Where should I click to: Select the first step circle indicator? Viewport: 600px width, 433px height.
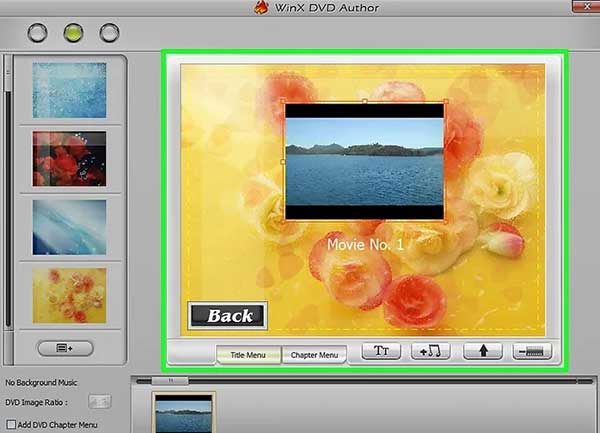(x=38, y=33)
